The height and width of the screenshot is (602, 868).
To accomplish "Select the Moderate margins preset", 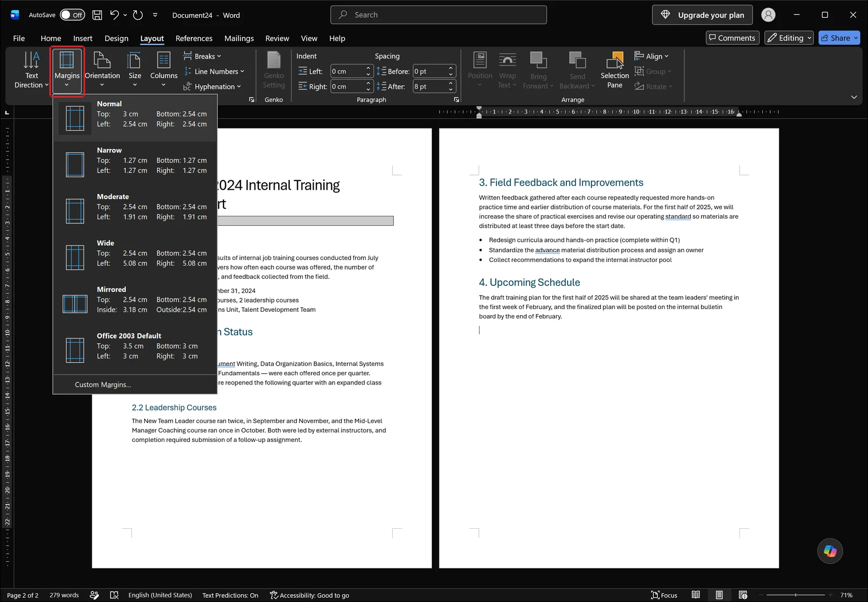I will [135, 212].
